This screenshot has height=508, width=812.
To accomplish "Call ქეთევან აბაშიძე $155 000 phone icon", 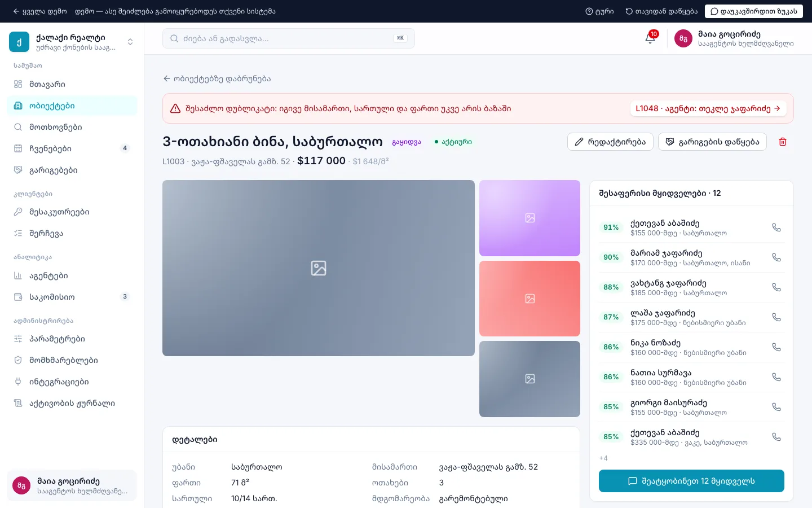I will point(776,227).
